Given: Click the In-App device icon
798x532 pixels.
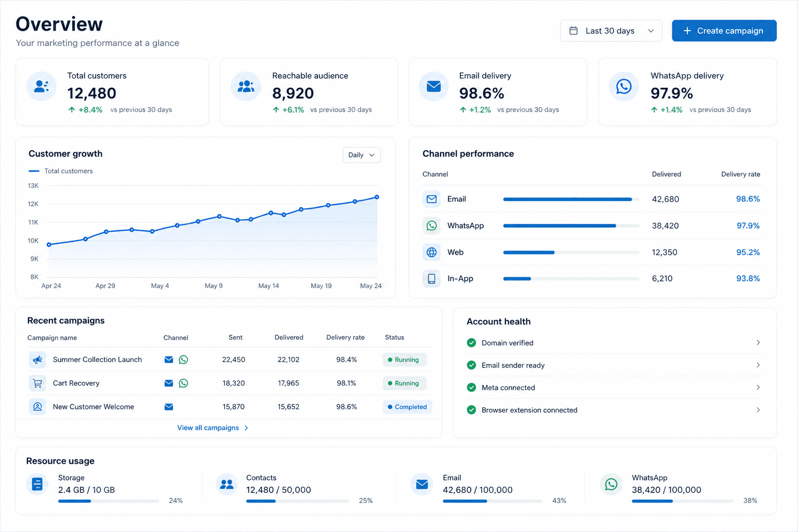Looking at the screenshot, I should pos(432,279).
